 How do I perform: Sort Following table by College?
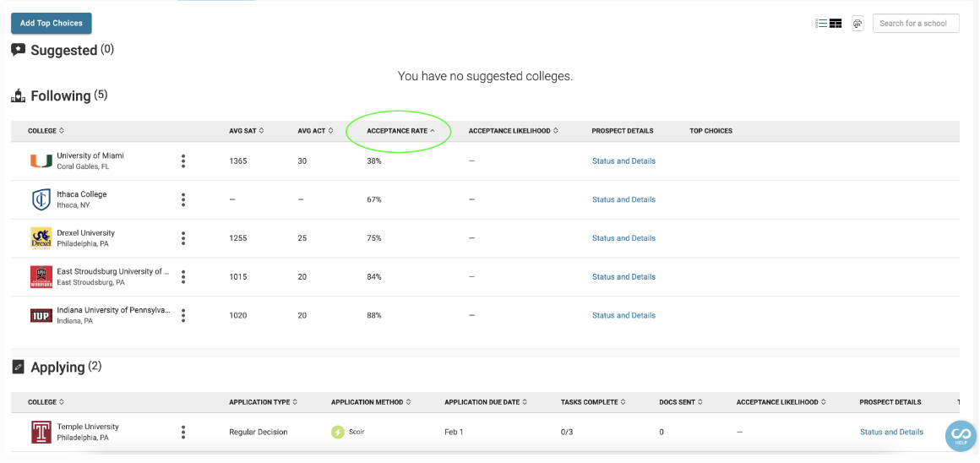click(46, 131)
